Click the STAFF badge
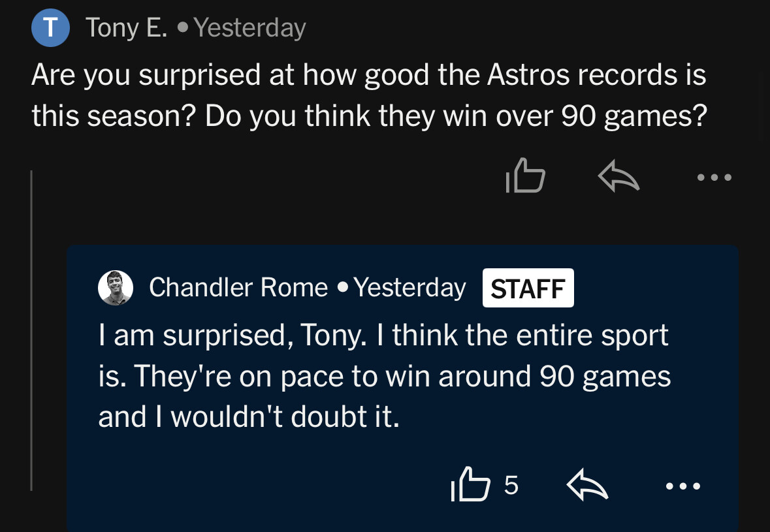 [528, 288]
